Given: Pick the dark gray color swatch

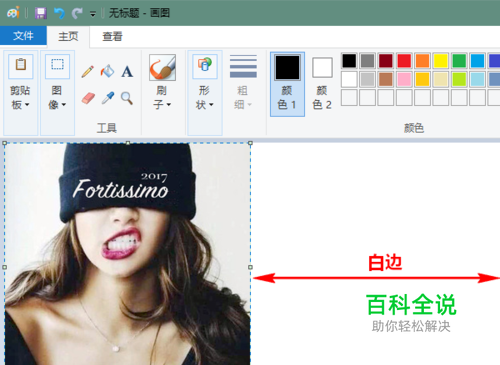Looking at the screenshot, I should pyautogui.click(x=367, y=61).
